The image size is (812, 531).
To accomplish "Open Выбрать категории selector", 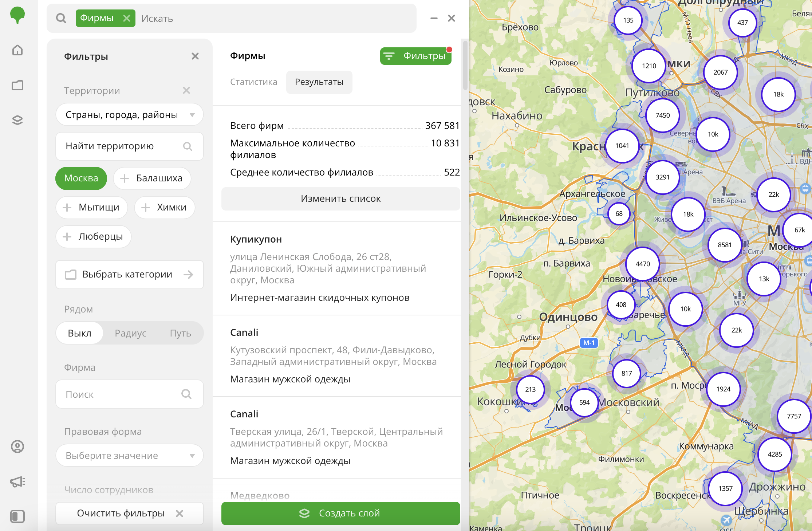I will (130, 275).
